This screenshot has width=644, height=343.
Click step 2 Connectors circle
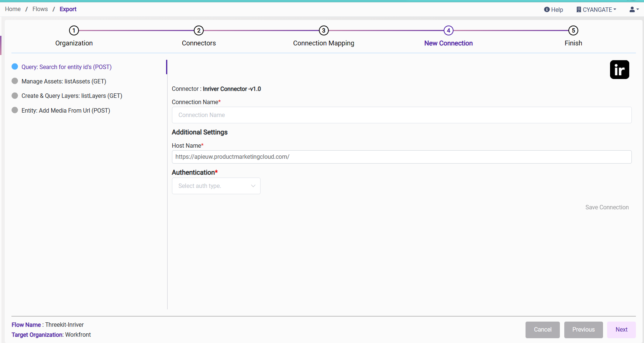199,31
